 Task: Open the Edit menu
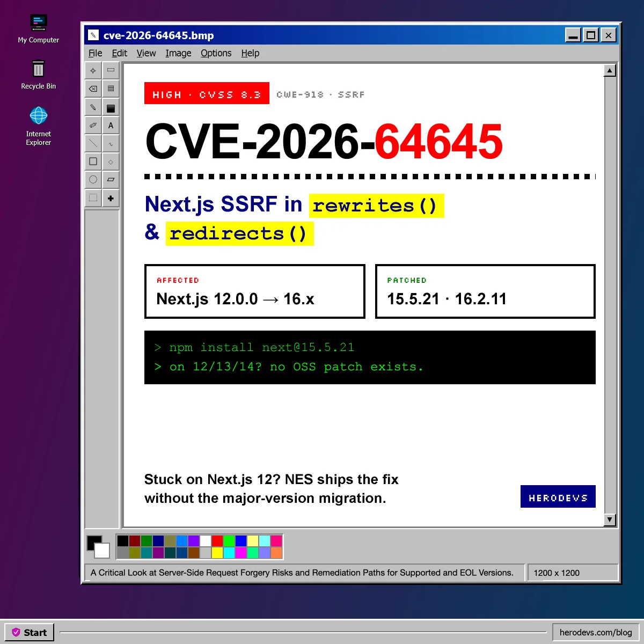pyautogui.click(x=119, y=53)
